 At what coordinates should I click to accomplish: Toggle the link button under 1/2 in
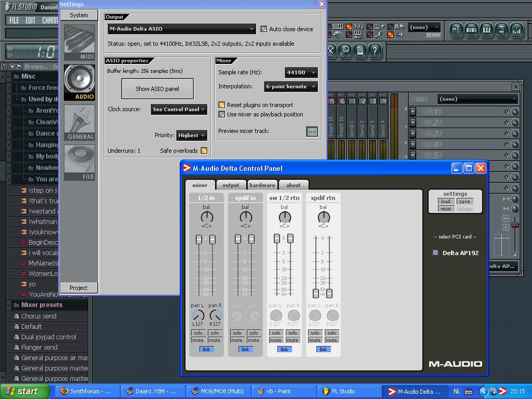point(206,350)
